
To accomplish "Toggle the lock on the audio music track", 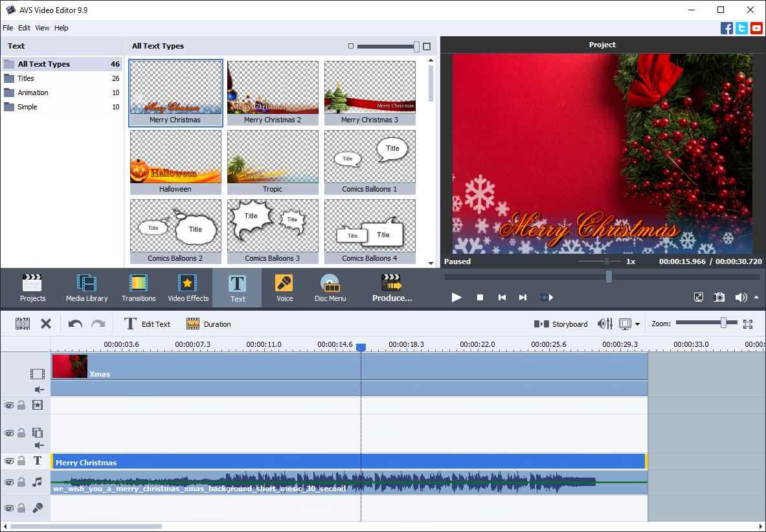I will point(21,483).
